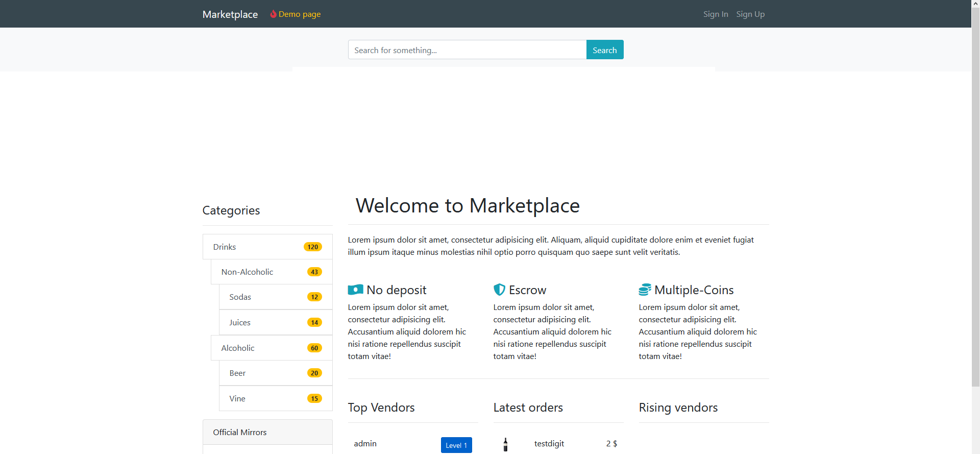
Task: Open the Alcoholic subcategory
Action: (x=238, y=348)
